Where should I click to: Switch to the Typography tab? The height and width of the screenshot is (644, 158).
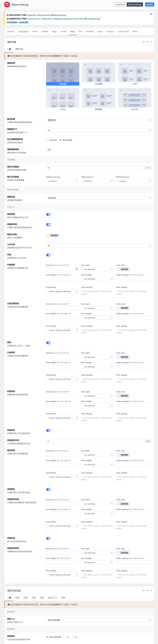[x=23, y=32]
